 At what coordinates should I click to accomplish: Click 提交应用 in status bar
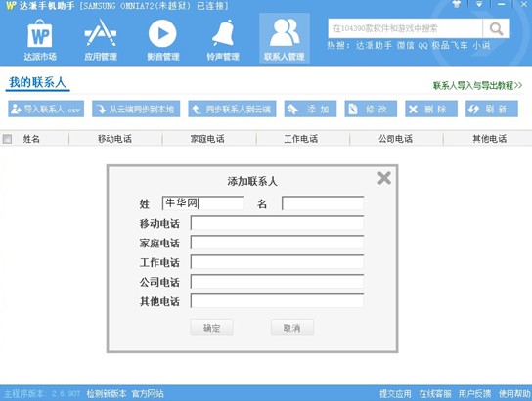tap(395, 393)
